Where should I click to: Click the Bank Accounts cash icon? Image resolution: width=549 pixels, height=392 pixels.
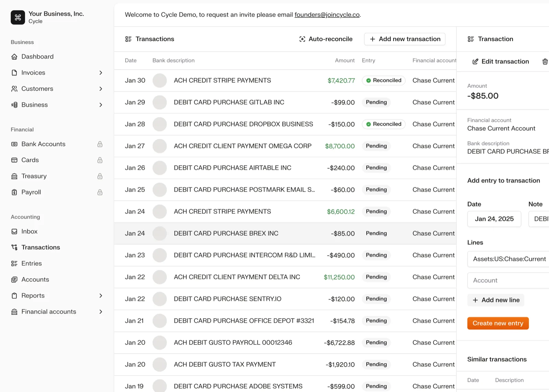click(14, 144)
